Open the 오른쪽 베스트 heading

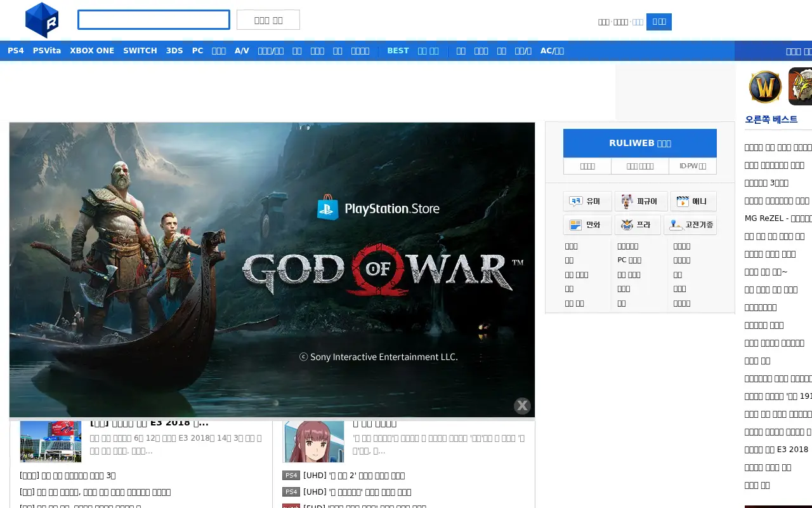pyautogui.click(x=771, y=119)
